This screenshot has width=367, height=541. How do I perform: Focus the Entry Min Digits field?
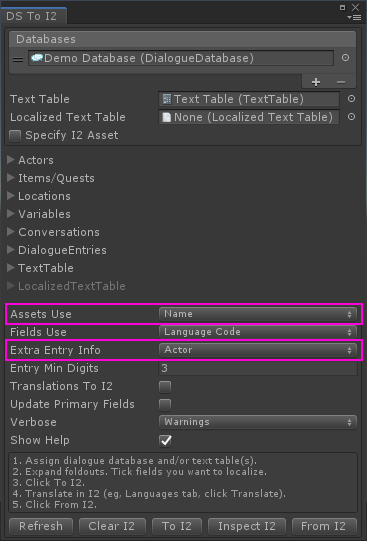tap(258, 368)
